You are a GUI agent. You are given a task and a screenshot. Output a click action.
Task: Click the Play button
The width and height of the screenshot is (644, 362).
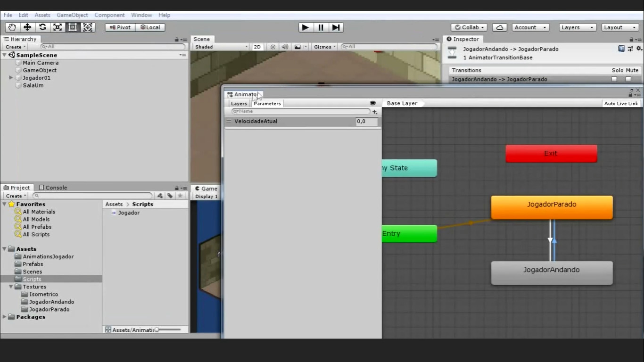pos(305,27)
